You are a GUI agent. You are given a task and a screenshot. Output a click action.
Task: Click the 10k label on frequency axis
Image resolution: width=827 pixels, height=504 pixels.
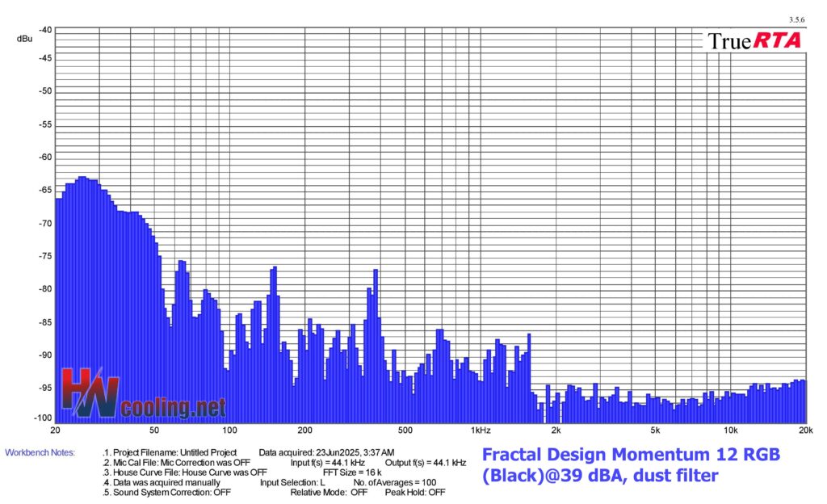(730, 430)
